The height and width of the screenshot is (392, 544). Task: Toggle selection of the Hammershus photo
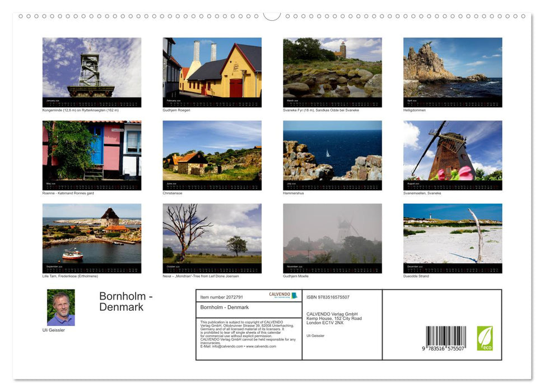tap(332, 152)
